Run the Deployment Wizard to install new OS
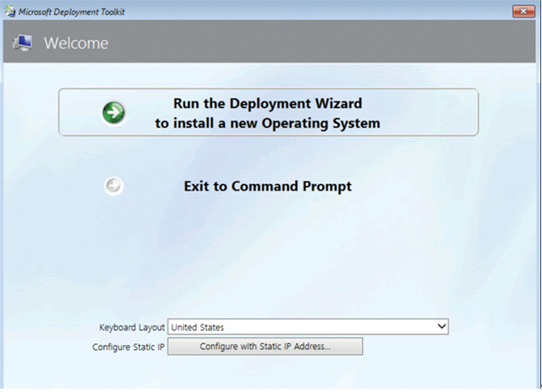The image size is (542, 392). [x=268, y=112]
